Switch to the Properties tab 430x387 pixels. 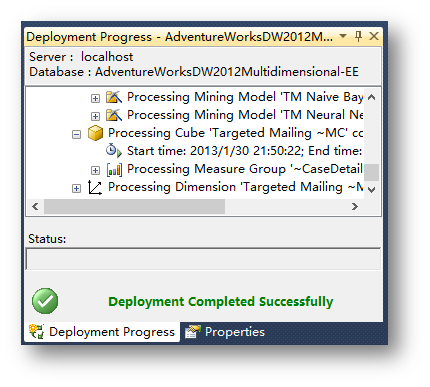[225, 332]
